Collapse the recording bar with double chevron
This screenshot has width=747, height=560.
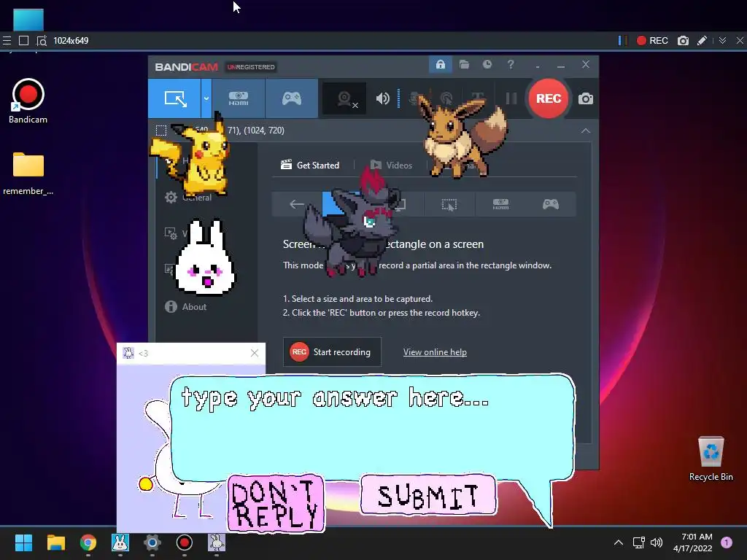click(722, 41)
